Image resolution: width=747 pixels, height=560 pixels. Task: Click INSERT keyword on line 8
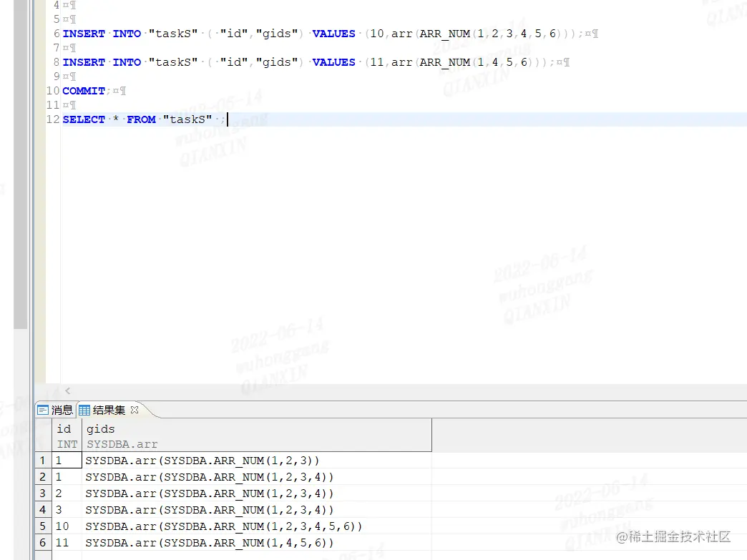[84, 62]
